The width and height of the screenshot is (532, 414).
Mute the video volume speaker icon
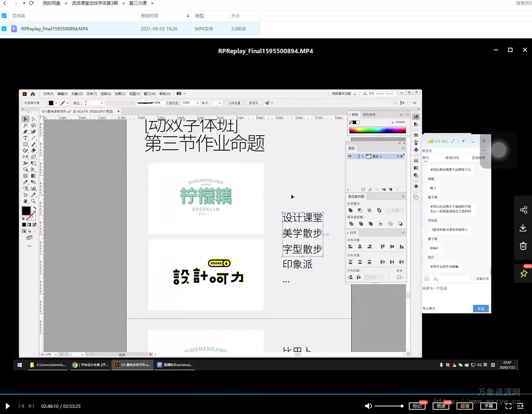point(368,406)
